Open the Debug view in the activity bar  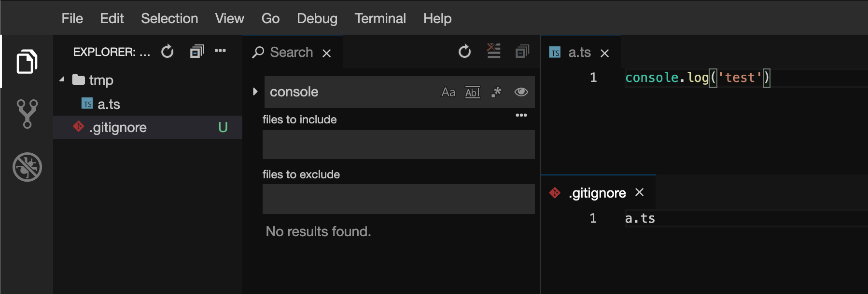(27, 167)
